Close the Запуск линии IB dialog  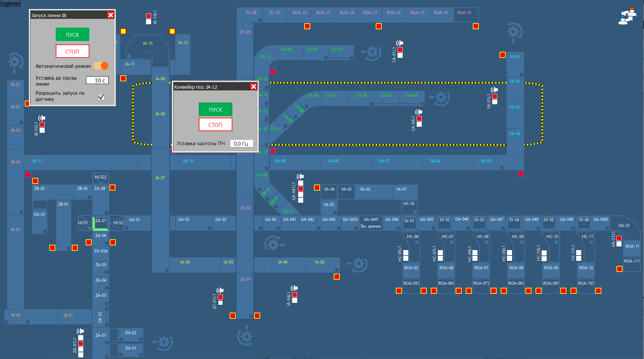tap(110, 15)
